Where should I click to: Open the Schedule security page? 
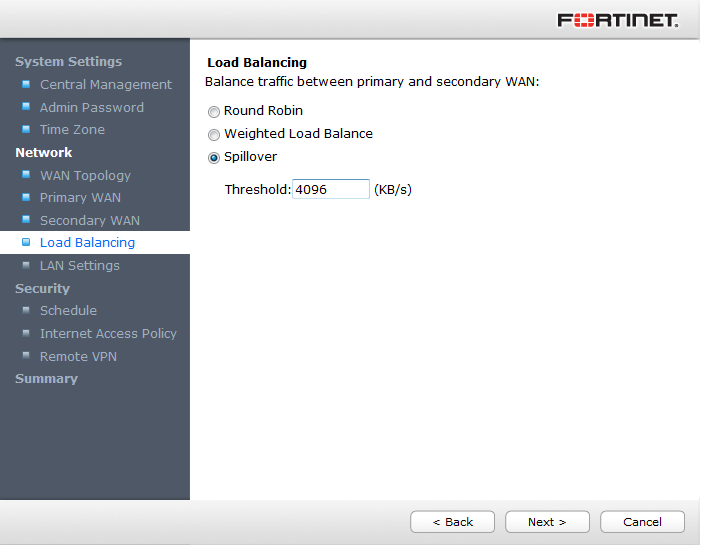[68, 311]
